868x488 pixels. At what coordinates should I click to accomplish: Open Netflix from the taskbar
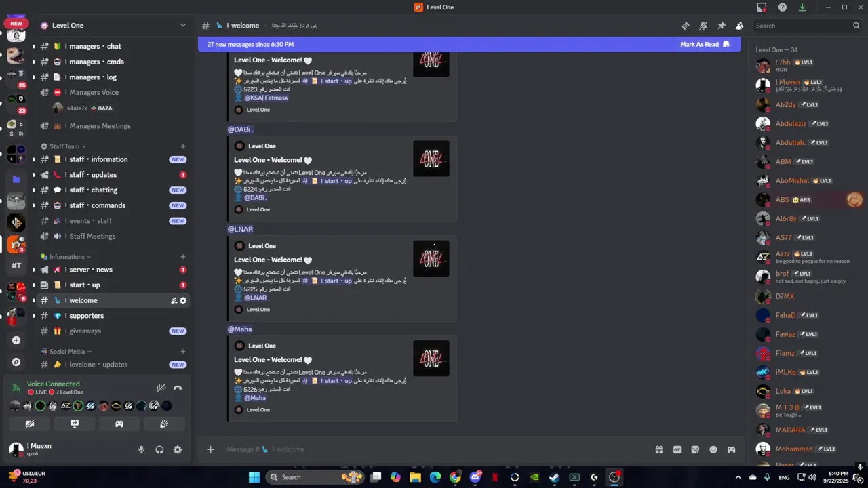495,477
